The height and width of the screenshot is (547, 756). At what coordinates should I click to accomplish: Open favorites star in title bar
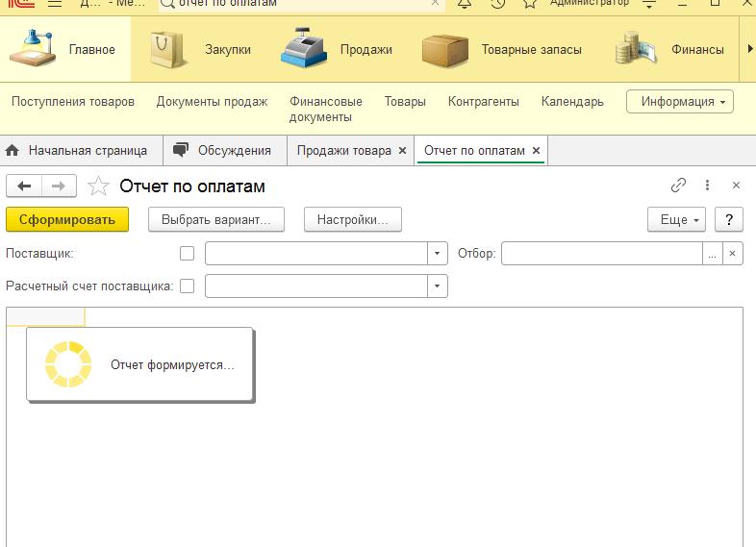tap(529, 4)
